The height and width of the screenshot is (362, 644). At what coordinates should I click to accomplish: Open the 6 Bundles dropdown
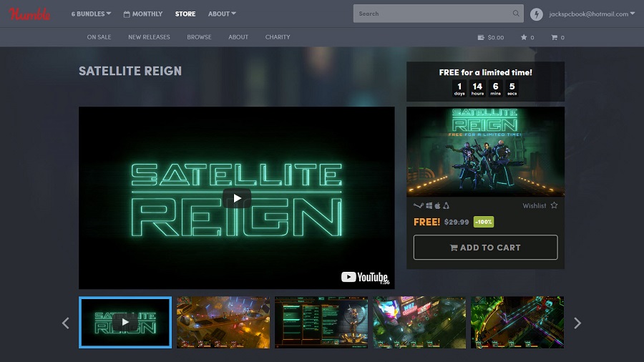pos(91,14)
